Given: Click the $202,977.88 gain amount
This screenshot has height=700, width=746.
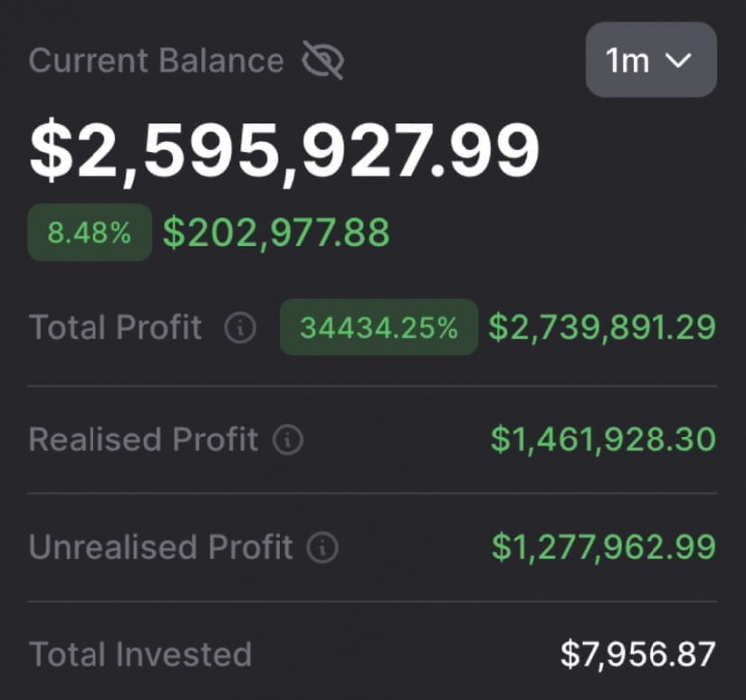Looking at the screenshot, I should (277, 232).
